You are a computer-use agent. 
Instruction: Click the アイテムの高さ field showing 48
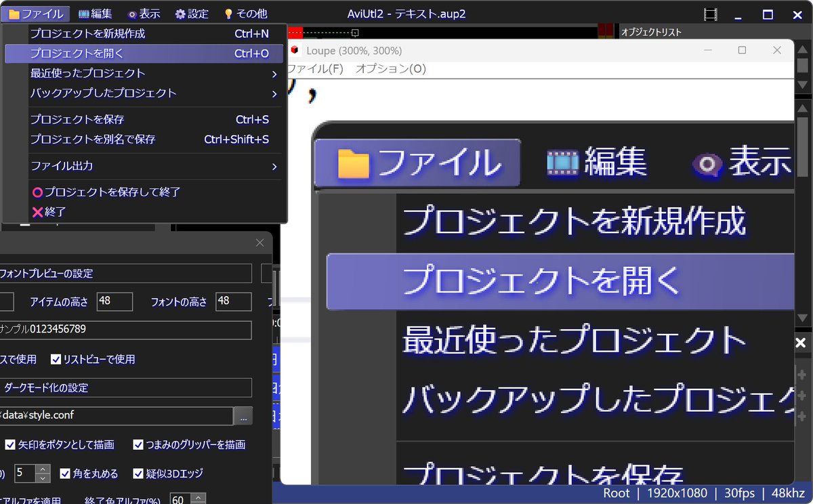tap(114, 301)
